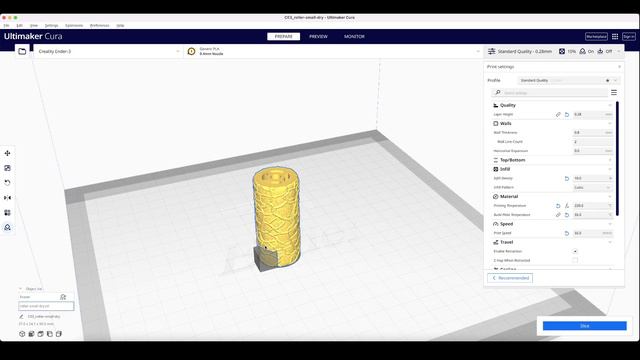Open the Settings menu
Screen dimensions: 640x360
pyautogui.click(x=51, y=25)
